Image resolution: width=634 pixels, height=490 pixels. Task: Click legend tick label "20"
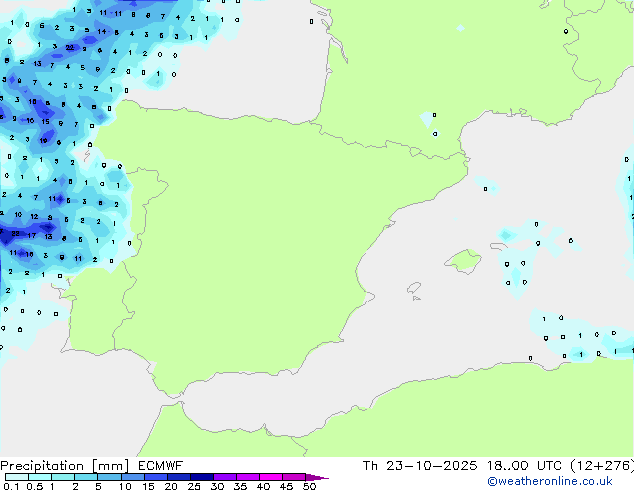[171, 486]
